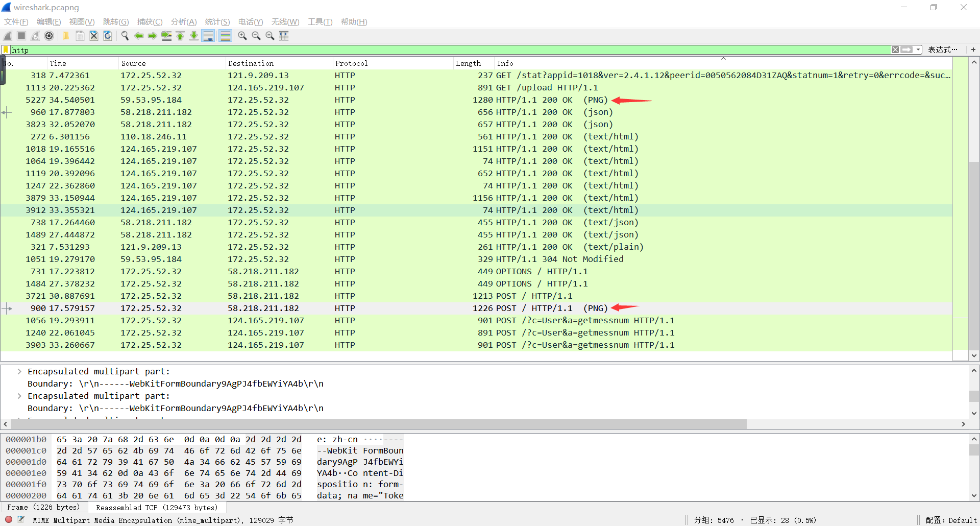
Task: Open the 工具(T) menu
Action: pyautogui.click(x=320, y=22)
